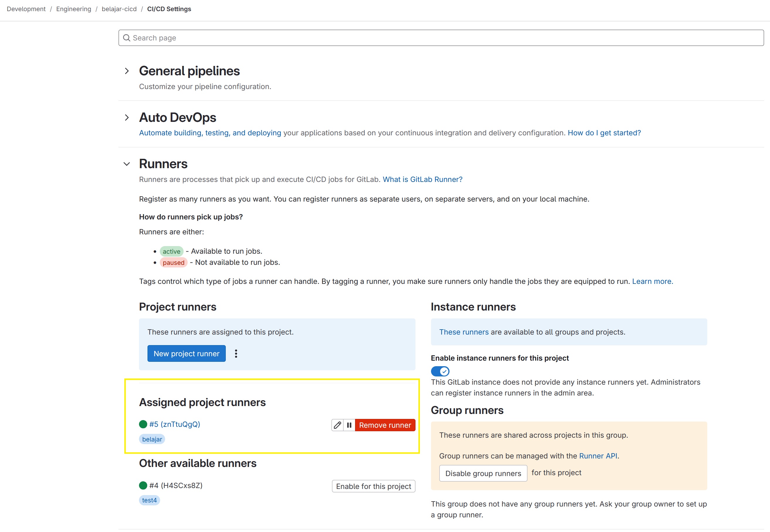Screen dimensions: 770x532
Task: Pause runner #5 with pause icon
Action: pyautogui.click(x=349, y=425)
